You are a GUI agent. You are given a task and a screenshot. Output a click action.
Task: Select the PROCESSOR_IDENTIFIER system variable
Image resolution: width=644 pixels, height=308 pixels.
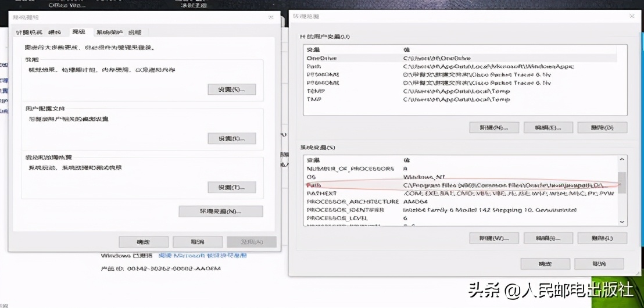click(x=460, y=210)
